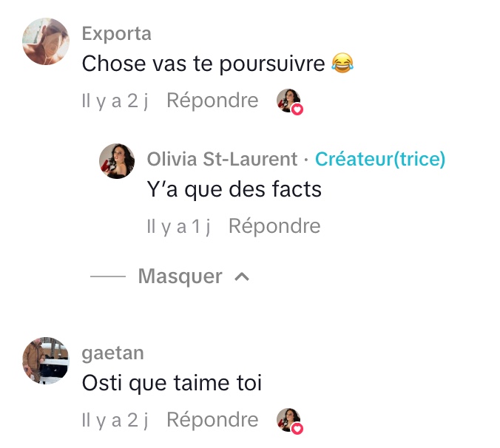Select the text 'Chose vas te poursuivre'

[x=203, y=64]
